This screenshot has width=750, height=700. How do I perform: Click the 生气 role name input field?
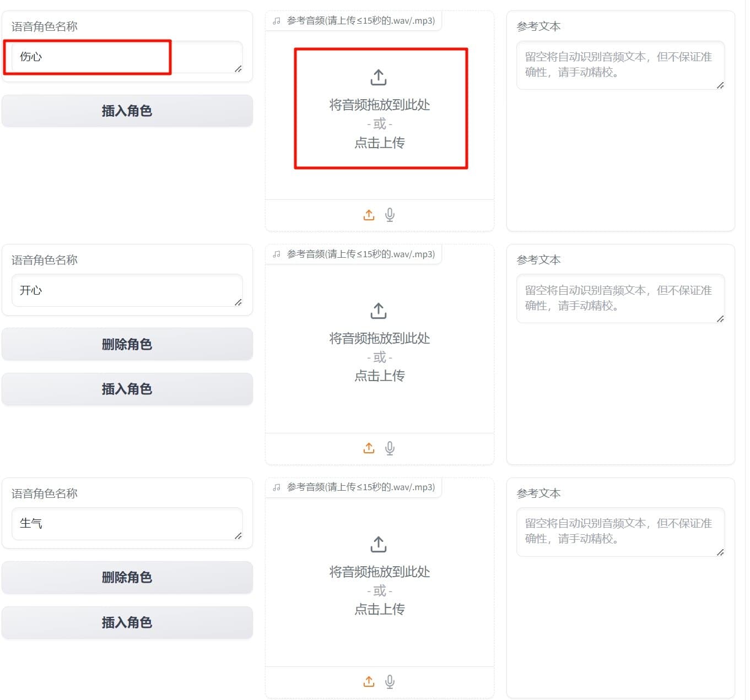(x=127, y=524)
